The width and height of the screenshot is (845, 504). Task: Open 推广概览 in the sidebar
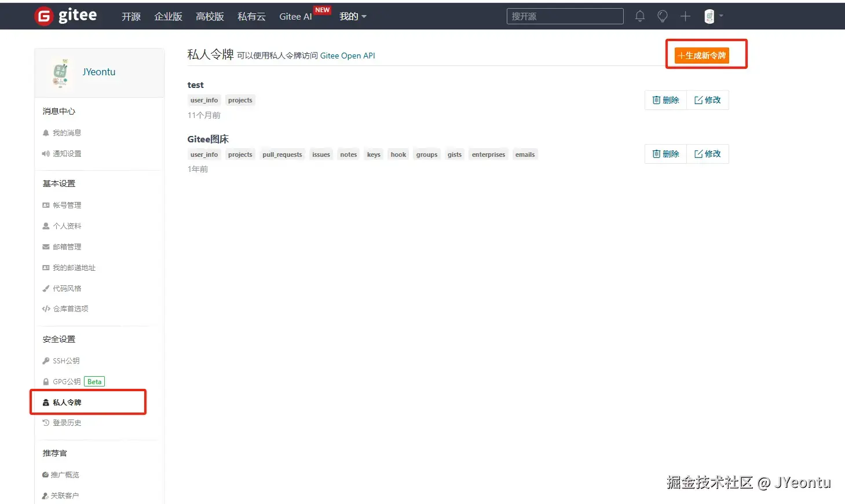pyautogui.click(x=61, y=474)
